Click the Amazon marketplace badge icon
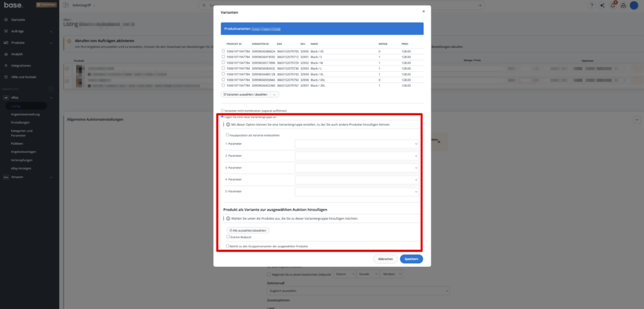 click(6, 177)
